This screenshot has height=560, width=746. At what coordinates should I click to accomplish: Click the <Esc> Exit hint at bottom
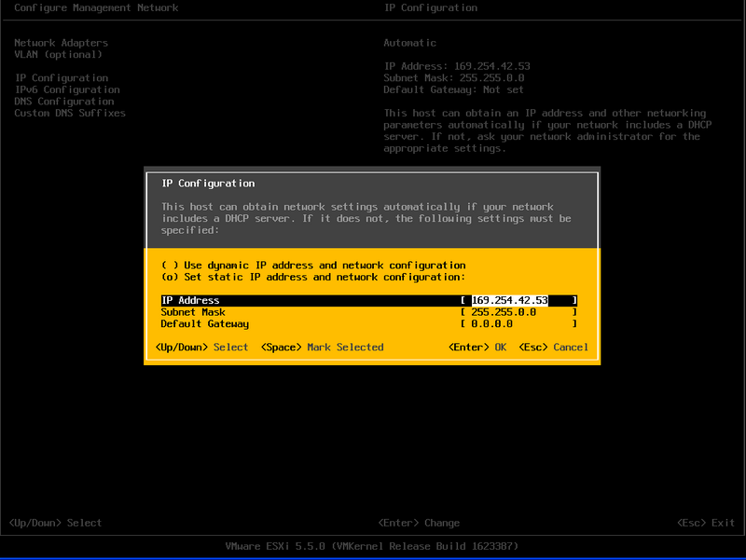tap(706, 523)
